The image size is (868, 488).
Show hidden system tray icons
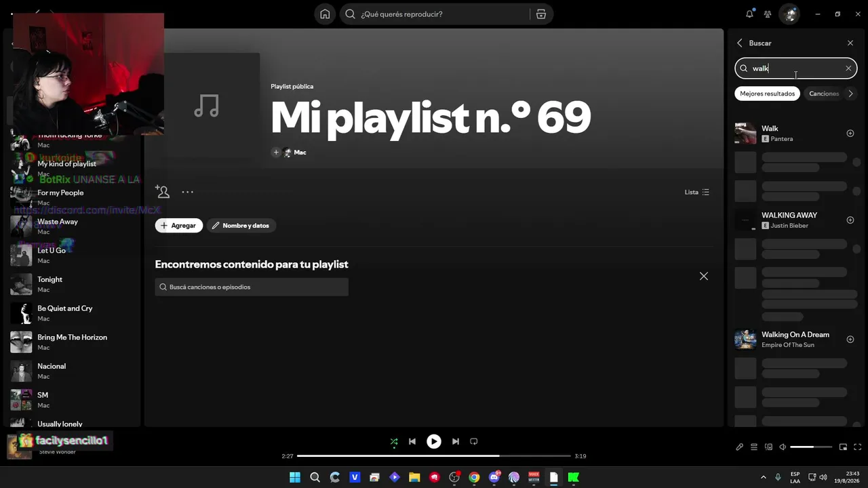point(763,477)
